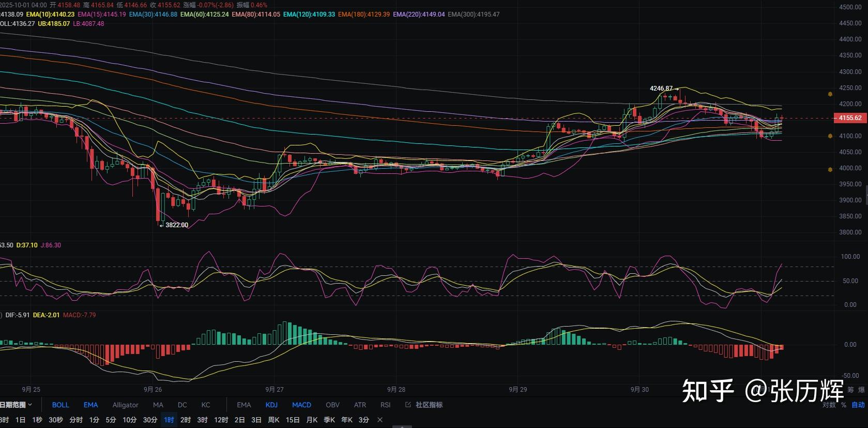
Task: Switch to the 月K monthly timeframe
Action: pyautogui.click(x=312, y=420)
